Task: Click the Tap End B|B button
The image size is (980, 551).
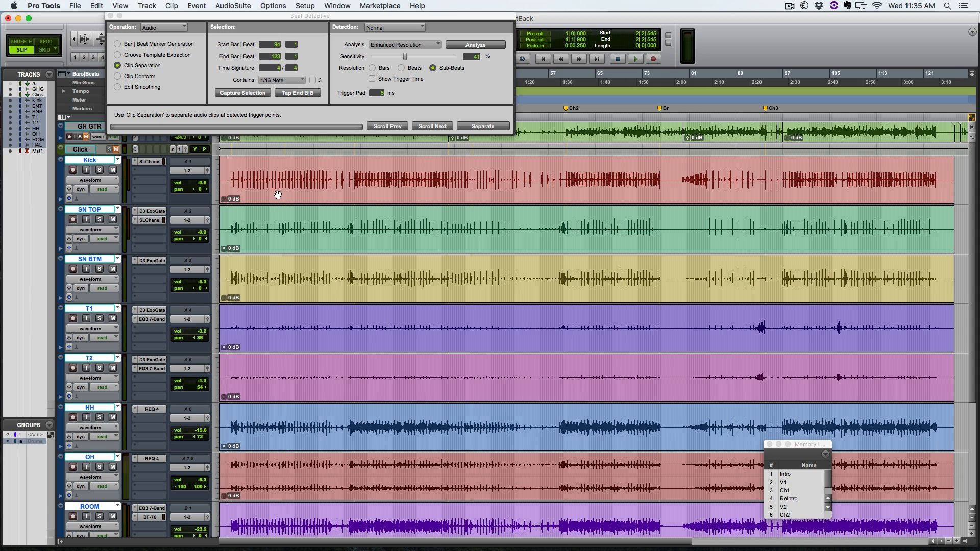Action: (x=298, y=93)
